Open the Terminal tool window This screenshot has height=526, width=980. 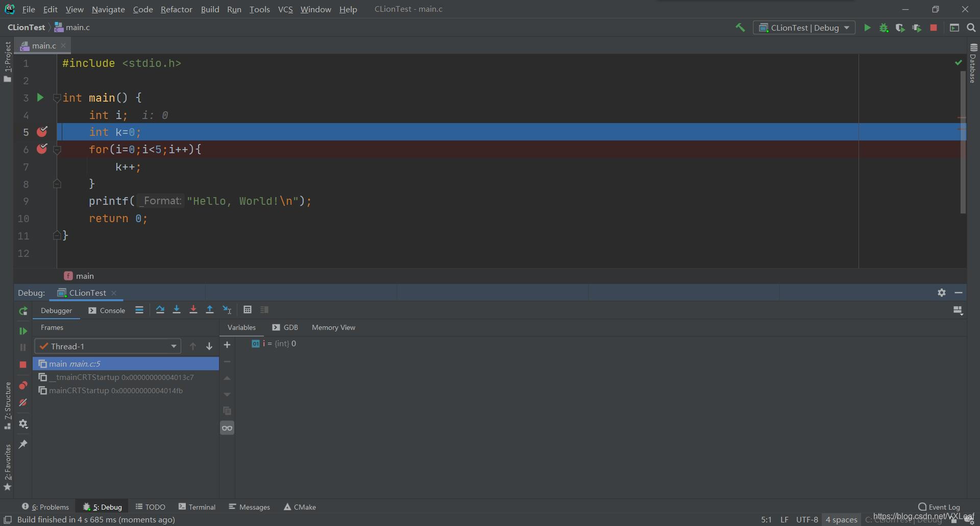click(x=197, y=507)
